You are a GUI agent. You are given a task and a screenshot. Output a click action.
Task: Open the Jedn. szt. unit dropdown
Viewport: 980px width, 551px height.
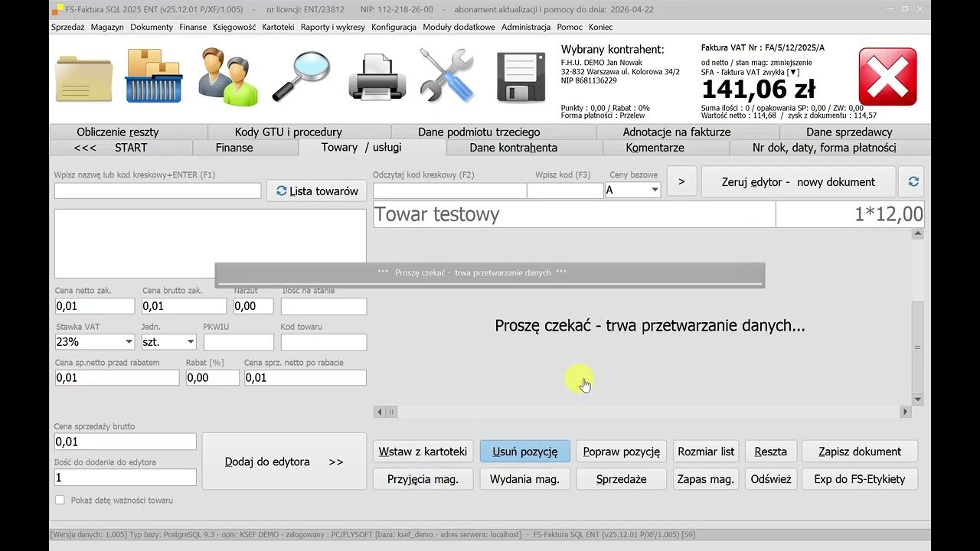[190, 342]
